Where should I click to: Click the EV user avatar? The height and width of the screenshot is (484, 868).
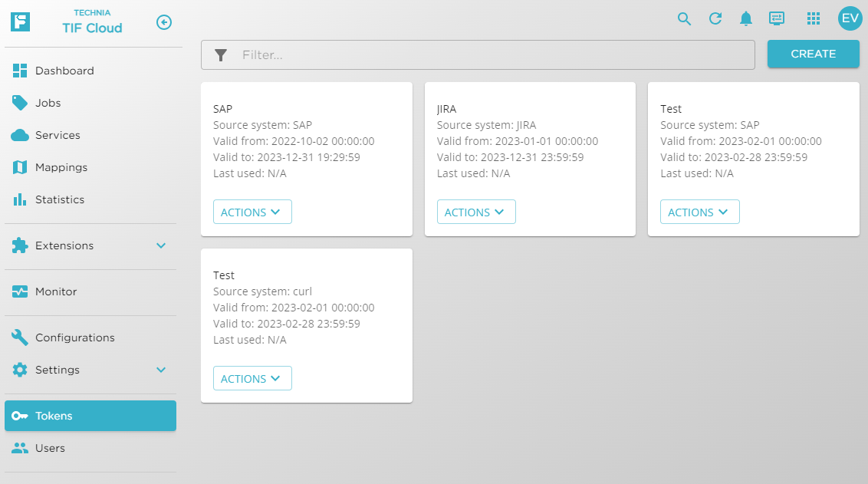(849, 18)
